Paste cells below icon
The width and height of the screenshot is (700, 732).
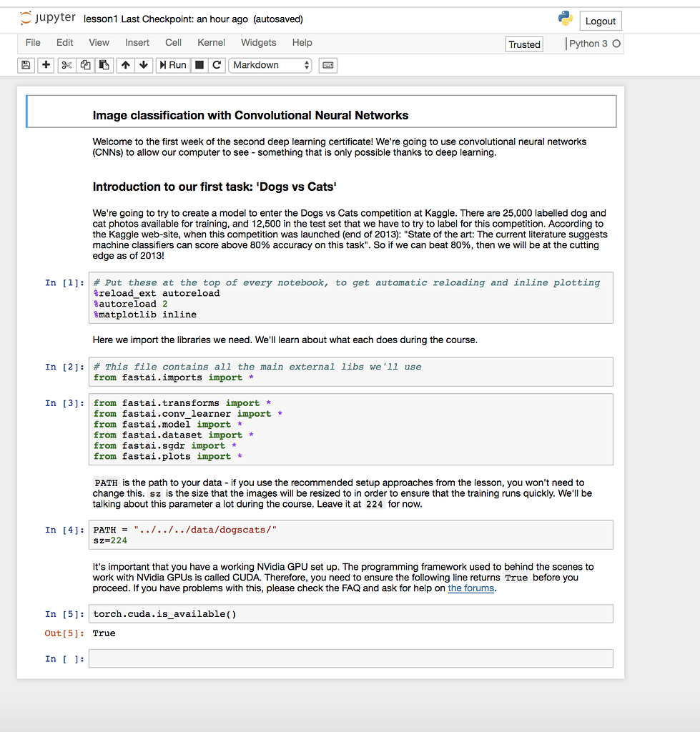104,65
